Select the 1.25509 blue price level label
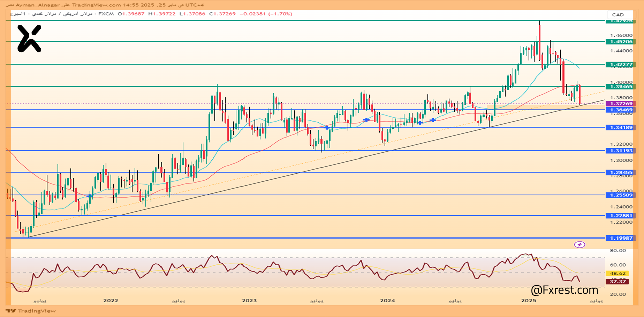 [x=621, y=195]
